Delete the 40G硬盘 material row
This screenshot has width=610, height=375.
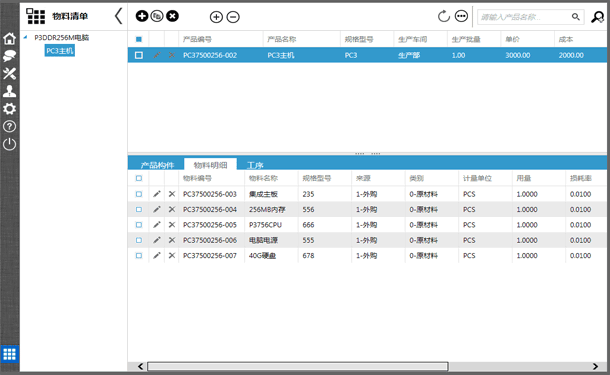pos(172,256)
